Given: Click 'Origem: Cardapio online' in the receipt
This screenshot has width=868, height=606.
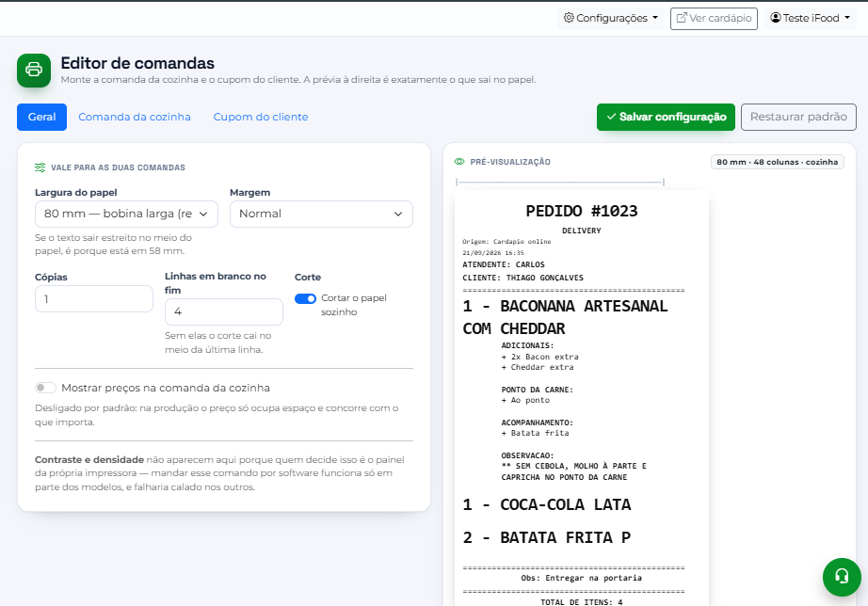Looking at the screenshot, I should [x=506, y=242].
